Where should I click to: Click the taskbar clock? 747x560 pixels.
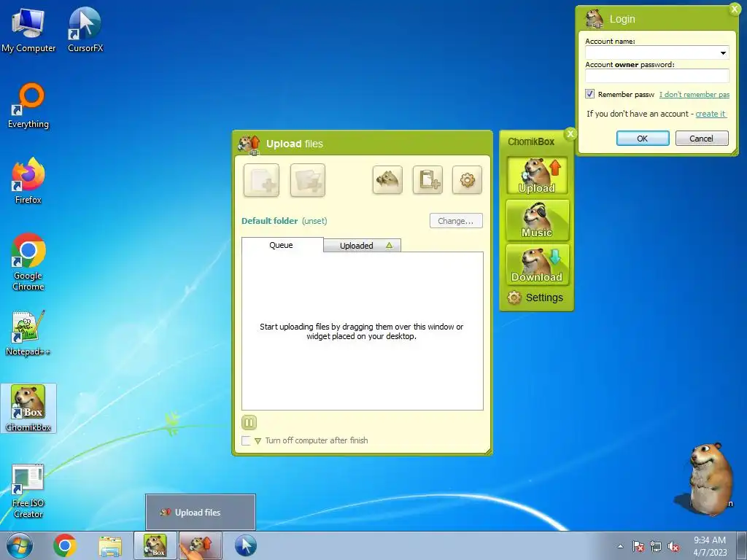tap(710, 546)
